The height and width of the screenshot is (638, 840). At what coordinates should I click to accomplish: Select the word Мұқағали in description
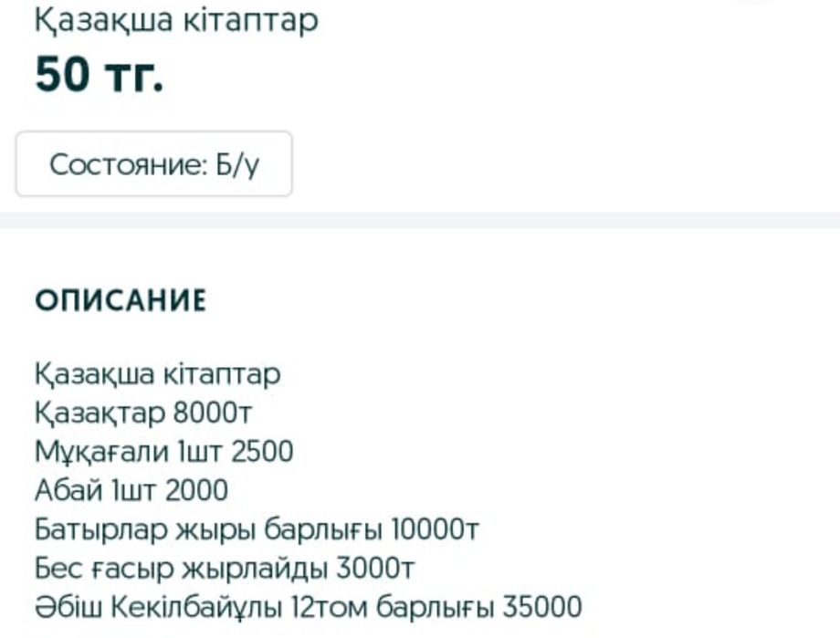point(103,452)
